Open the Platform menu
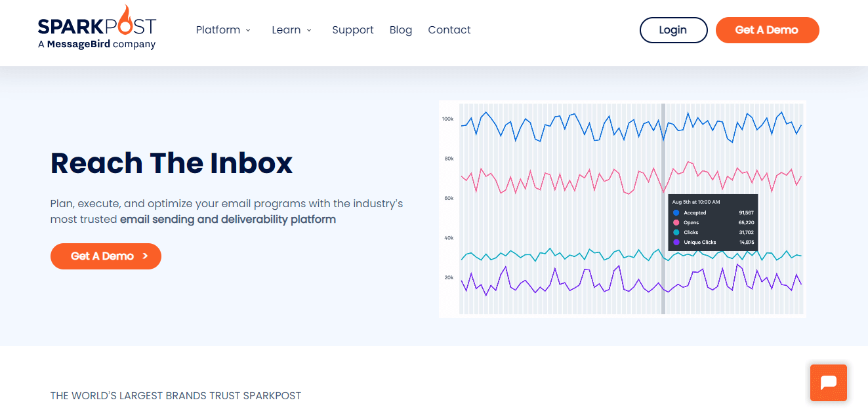 tap(218, 30)
